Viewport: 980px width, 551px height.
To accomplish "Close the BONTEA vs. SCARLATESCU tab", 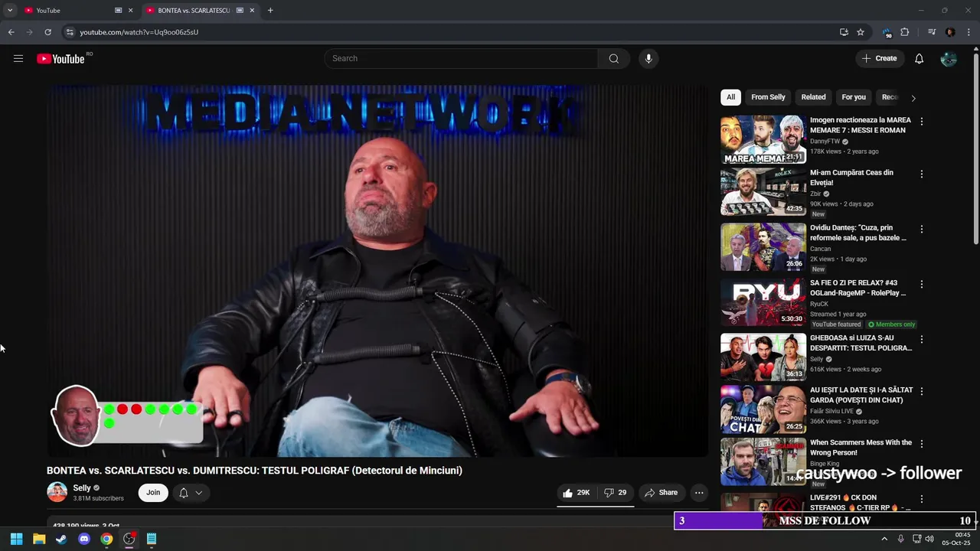I will pos(253,11).
